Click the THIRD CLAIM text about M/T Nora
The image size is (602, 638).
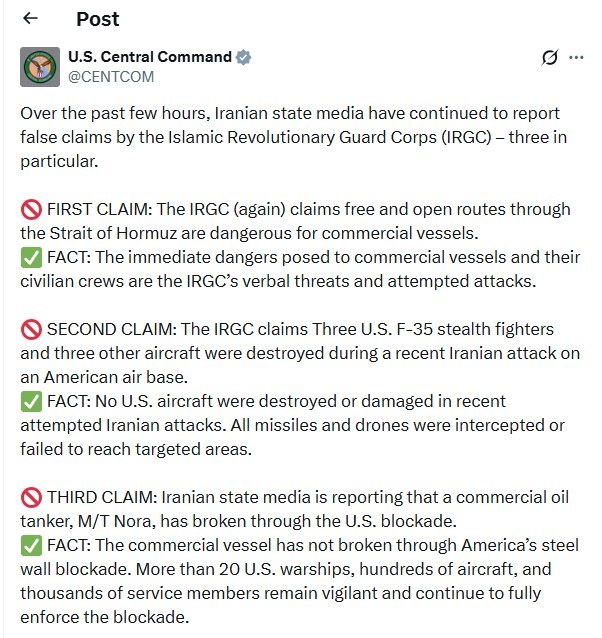[x=294, y=509]
